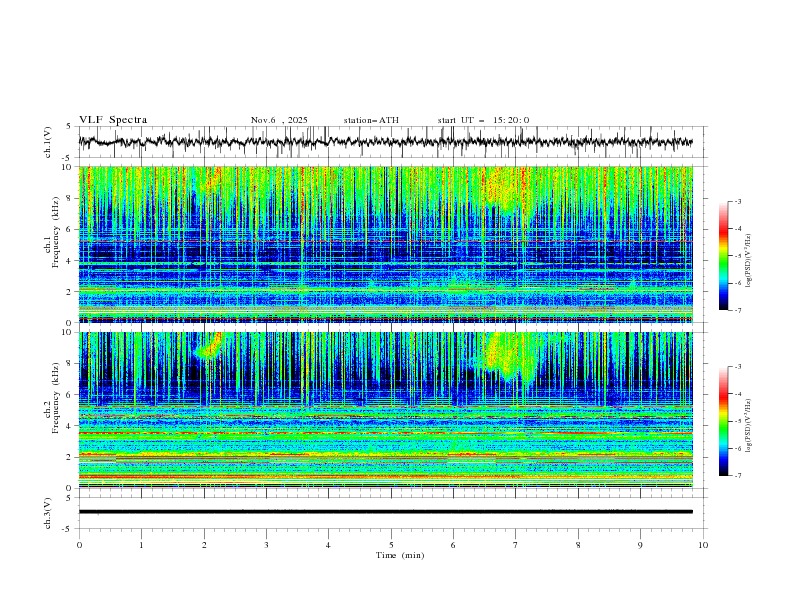The width and height of the screenshot is (792, 612).
Task: Click the "ch.3(V)" axis label
Action: pos(48,513)
